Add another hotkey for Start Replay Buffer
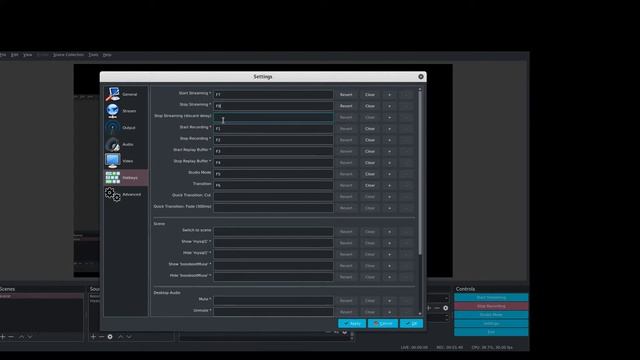Image resolution: width=640 pixels, height=360 pixels. 389,151
